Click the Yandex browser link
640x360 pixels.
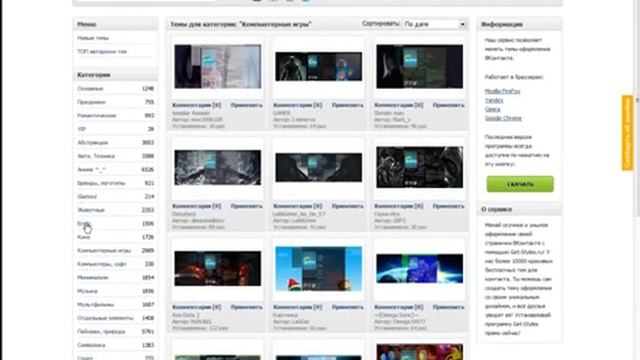click(x=494, y=100)
